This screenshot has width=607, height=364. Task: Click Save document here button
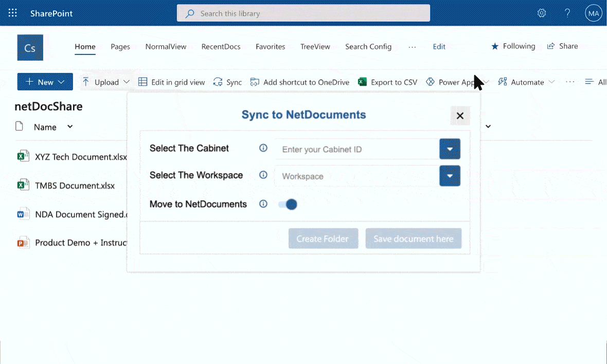pos(414,239)
